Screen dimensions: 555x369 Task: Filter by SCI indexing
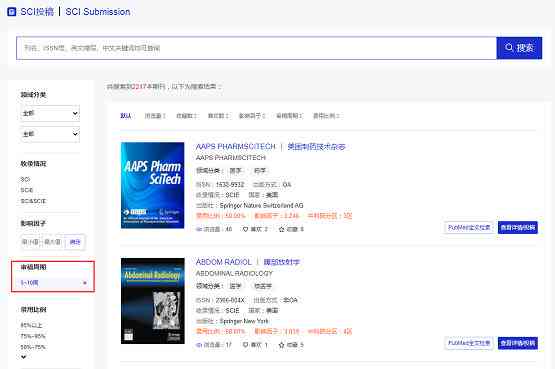25,179
